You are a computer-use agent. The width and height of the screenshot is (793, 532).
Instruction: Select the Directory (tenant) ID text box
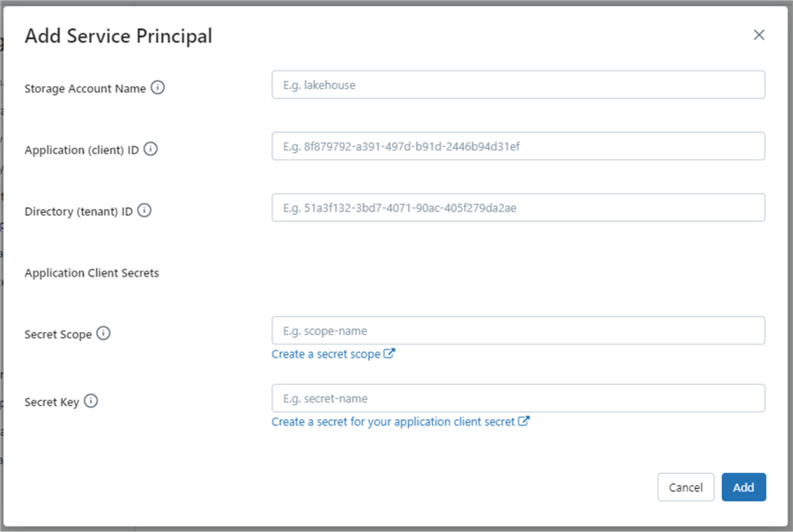[518, 208]
